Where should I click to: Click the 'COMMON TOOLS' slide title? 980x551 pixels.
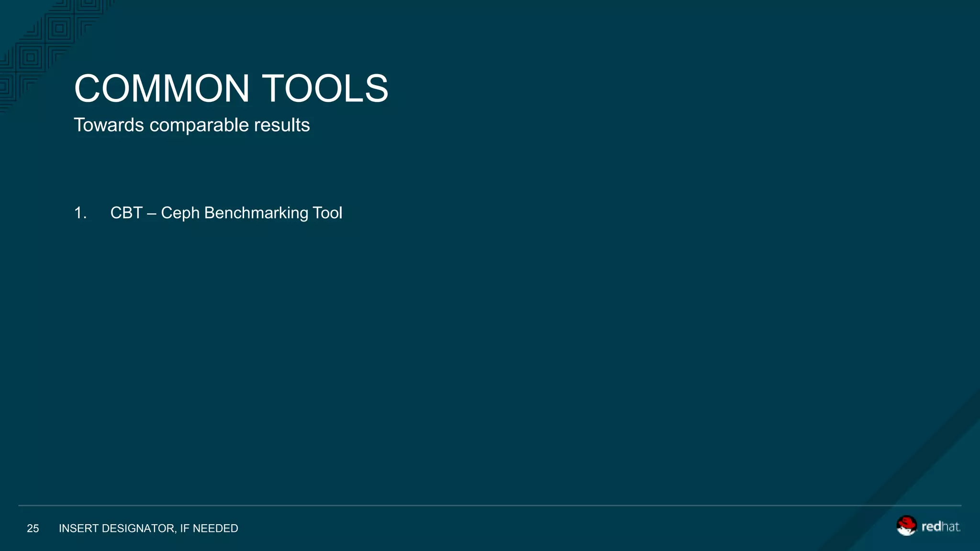click(x=231, y=88)
